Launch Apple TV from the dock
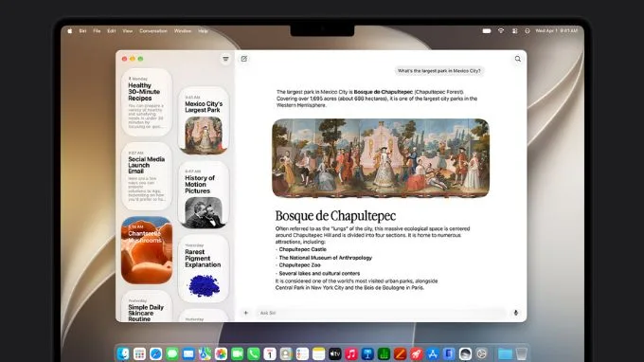The width and height of the screenshot is (644, 362). coord(334,353)
